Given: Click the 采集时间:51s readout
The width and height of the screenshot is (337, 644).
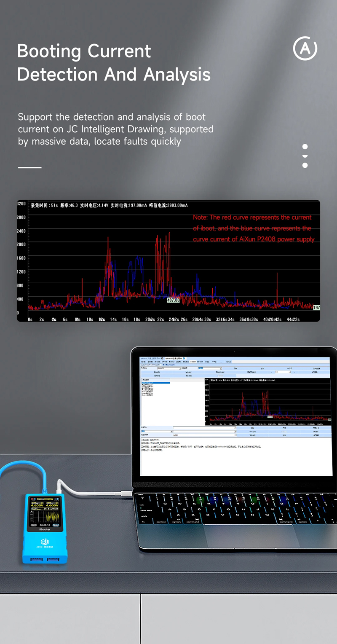Looking at the screenshot, I should coord(44,205).
